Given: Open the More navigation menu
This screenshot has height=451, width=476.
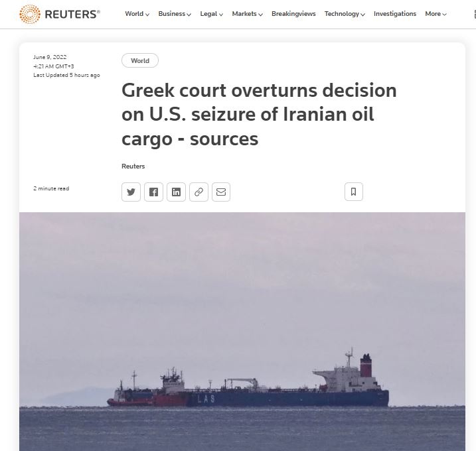Looking at the screenshot, I should [x=436, y=14].
